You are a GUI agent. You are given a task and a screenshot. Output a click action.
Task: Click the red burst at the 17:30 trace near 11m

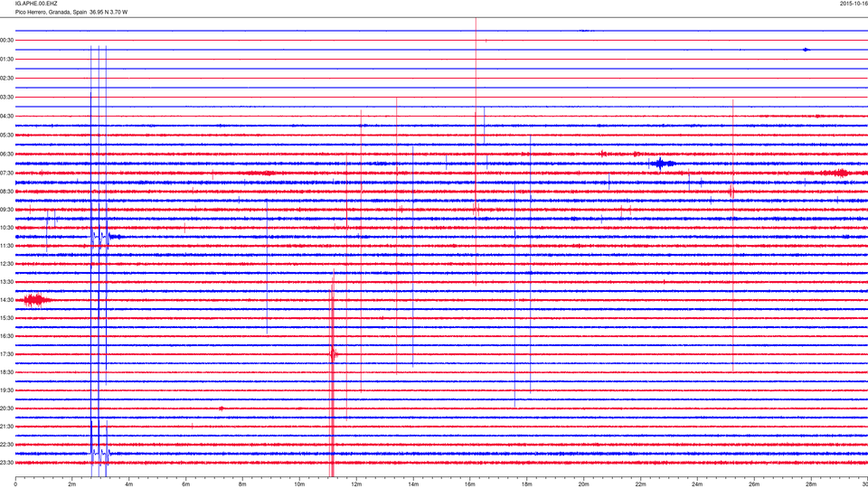click(x=333, y=353)
